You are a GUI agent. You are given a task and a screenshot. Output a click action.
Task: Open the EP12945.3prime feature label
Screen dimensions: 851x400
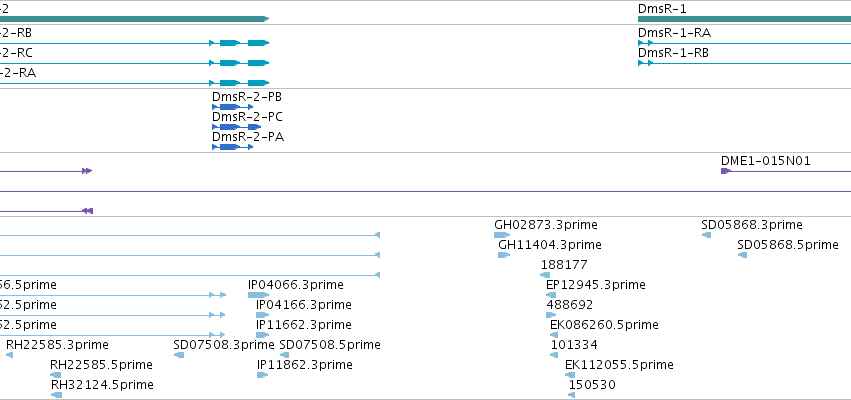click(595, 284)
